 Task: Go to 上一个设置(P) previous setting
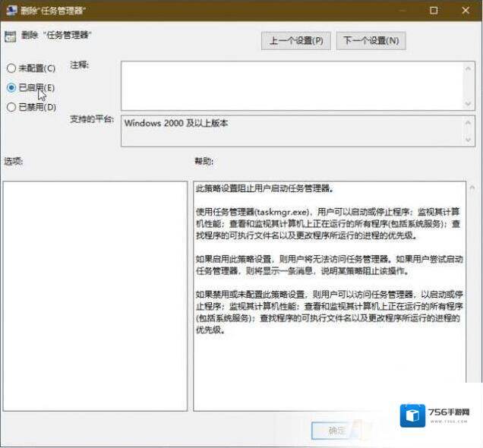pos(296,41)
